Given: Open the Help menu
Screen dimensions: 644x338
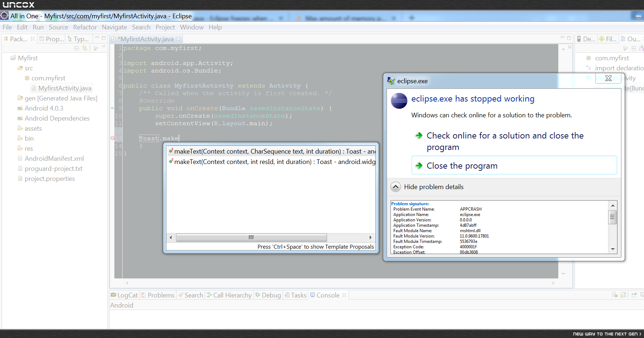Looking at the screenshot, I should 215,27.
